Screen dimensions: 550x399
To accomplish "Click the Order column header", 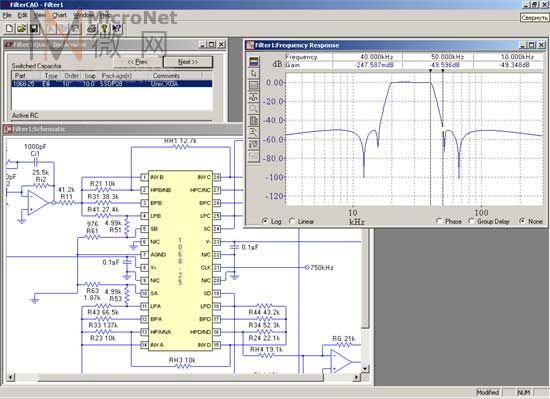I will click(x=71, y=76).
